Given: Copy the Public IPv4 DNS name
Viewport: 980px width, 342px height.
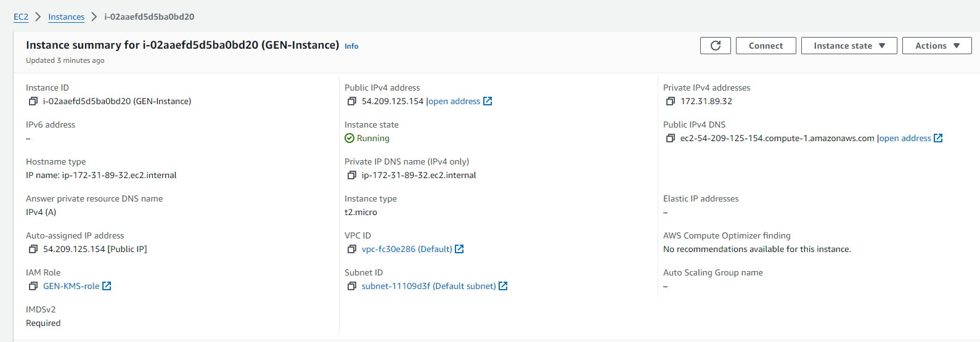Looking at the screenshot, I should pos(671,138).
